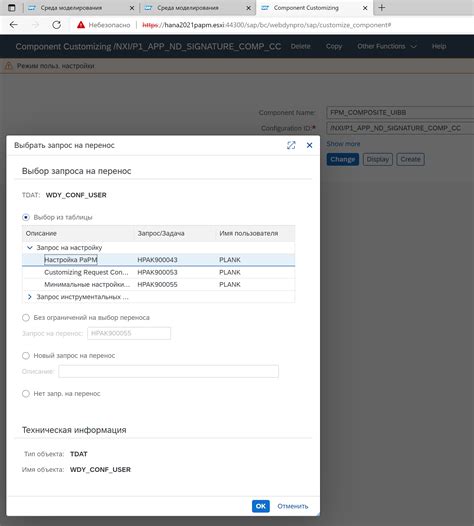The width and height of the screenshot is (474, 526).
Task: Expand the Запрос инструментальных node
Action: (x=30, y=297)
